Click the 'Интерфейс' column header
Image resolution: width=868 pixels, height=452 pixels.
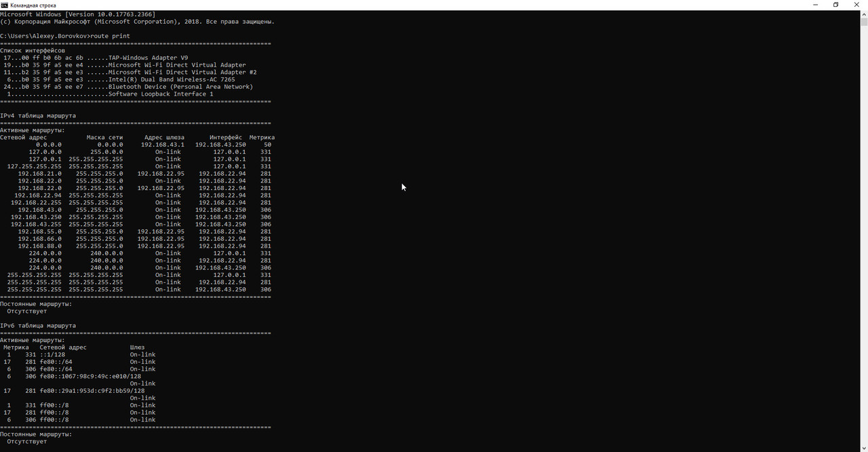226,137
